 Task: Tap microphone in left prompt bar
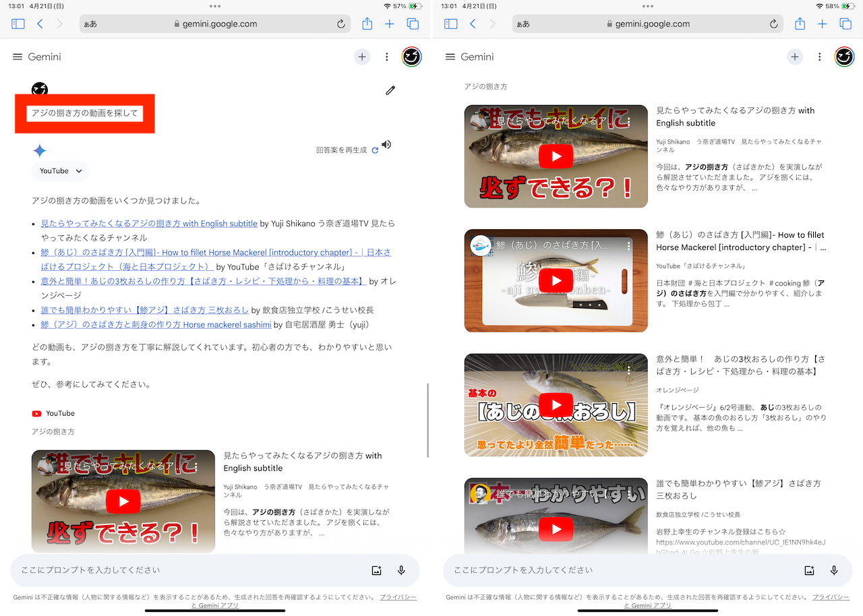pyautogui.click(x=401, y=570)
